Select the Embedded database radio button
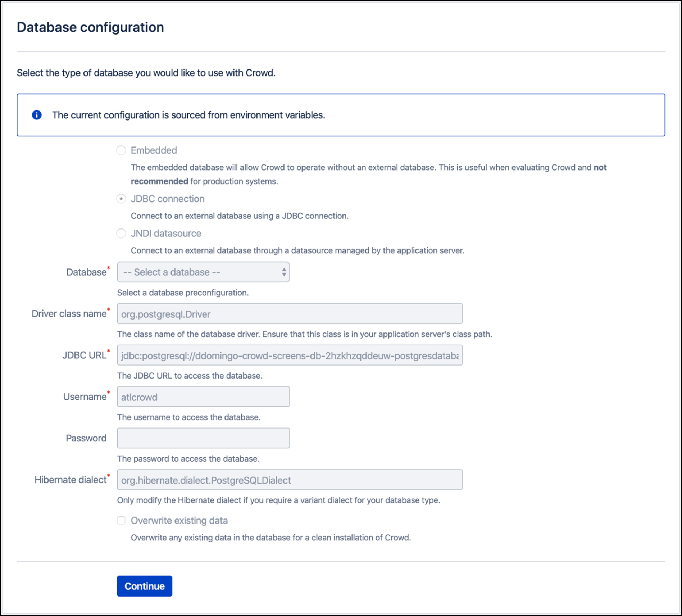 pos(121,150)
